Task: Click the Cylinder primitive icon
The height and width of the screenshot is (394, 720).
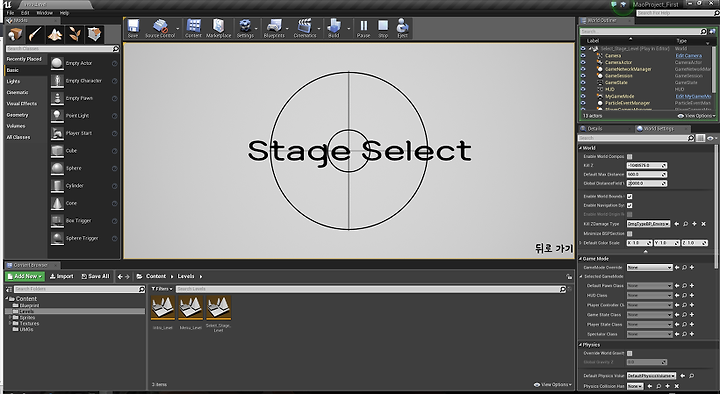Action: pyautogui.click(x=57, y=186)
